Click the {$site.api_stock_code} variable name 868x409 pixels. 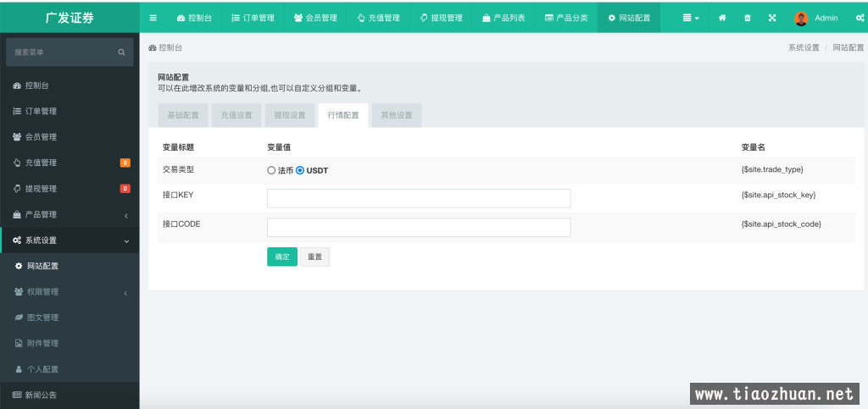point(781,224)
